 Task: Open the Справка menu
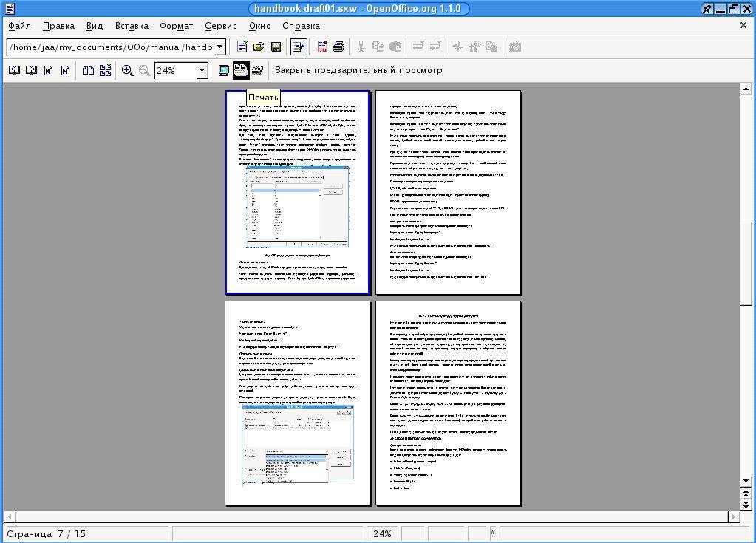pos(302,26)
